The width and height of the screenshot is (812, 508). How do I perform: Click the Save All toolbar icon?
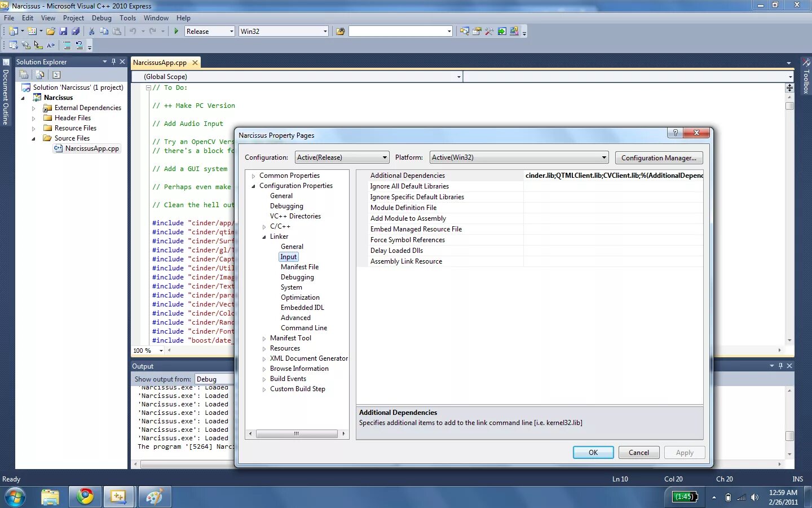[76, 31]
